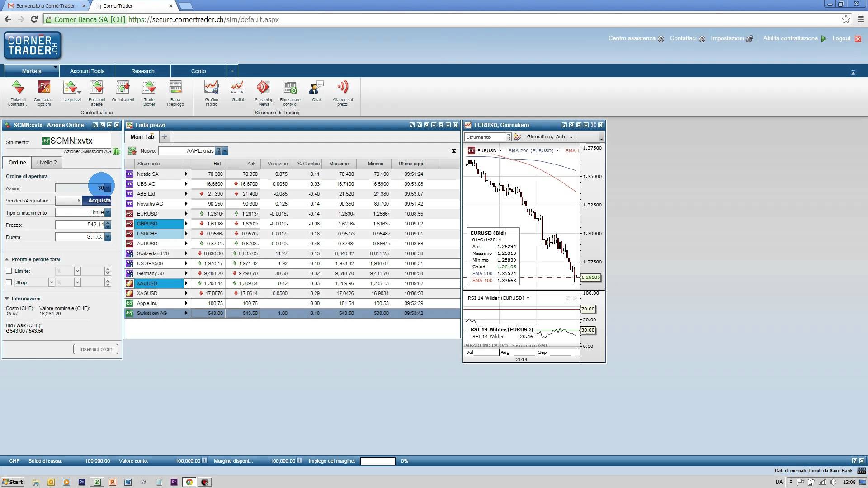Select XAUUSD row in price list

(x=292, y=283)
